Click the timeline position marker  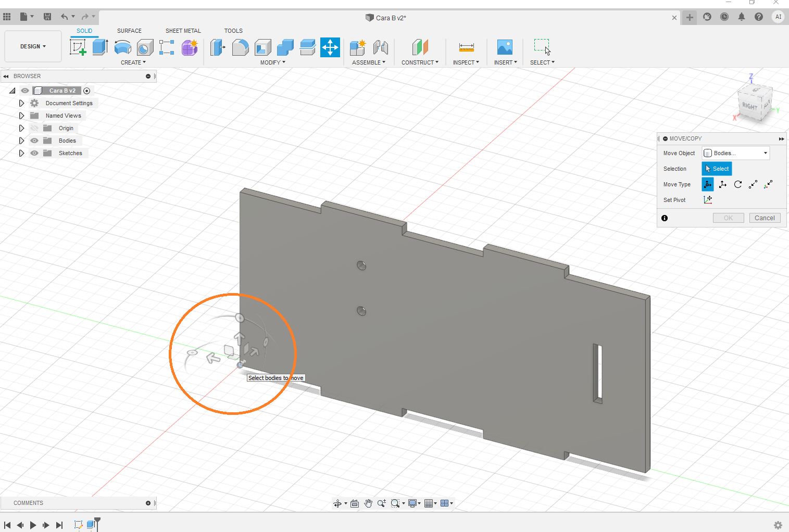tap(97, 523)
